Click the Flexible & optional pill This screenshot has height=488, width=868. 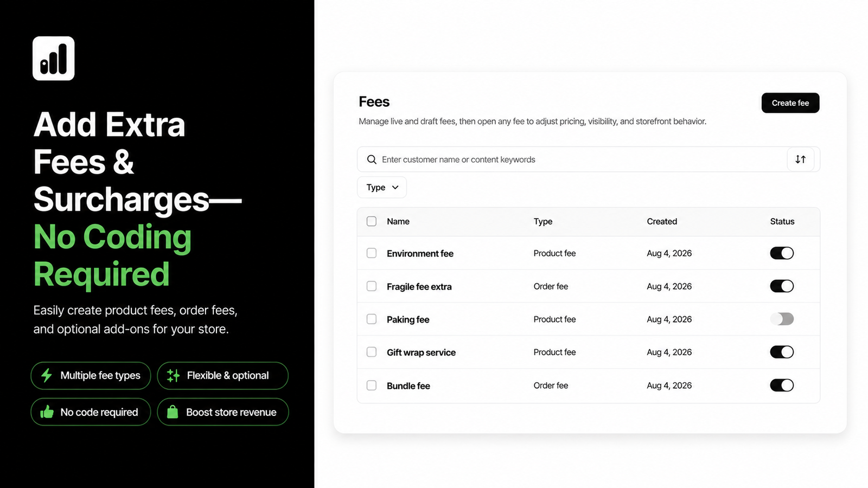tap(222, 376)
